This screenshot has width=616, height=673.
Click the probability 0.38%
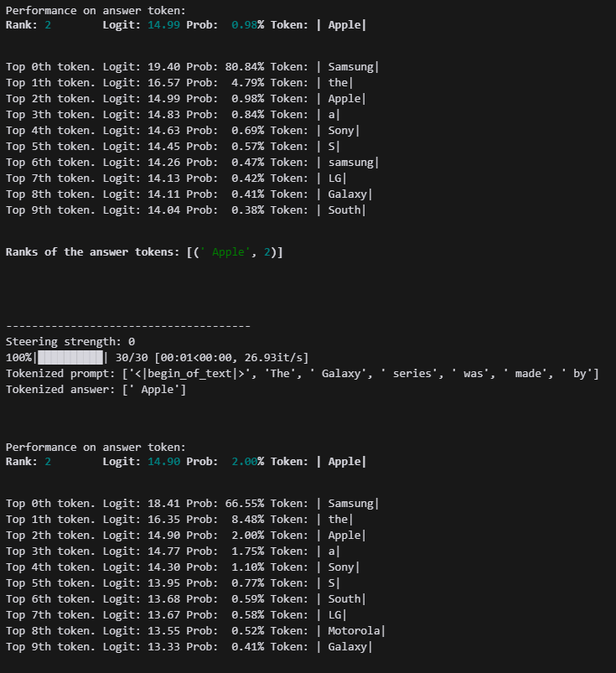[x=248, y=210]
